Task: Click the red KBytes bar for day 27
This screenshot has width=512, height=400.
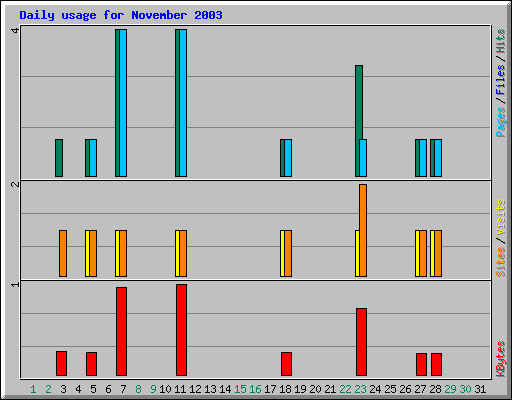Action: coord(421,365)
